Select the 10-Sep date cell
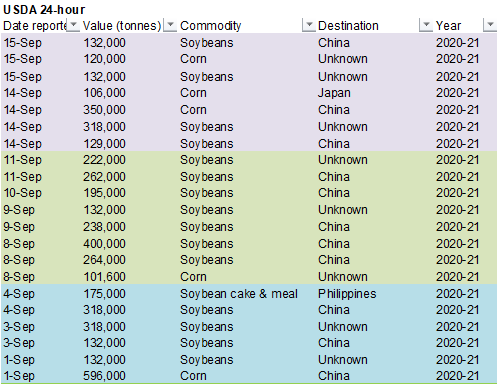This screenshot has width=499, height=385. 23,193
